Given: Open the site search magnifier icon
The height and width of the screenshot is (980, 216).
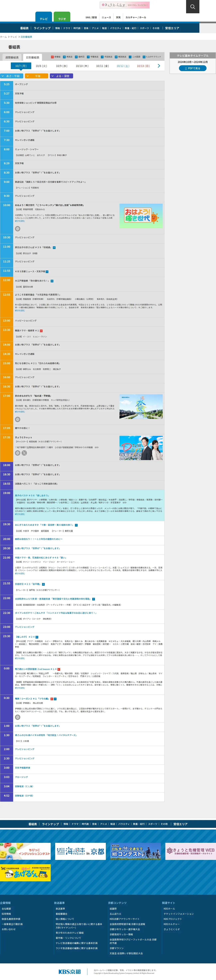Looking at the screenshot, I should click(192, 6).
